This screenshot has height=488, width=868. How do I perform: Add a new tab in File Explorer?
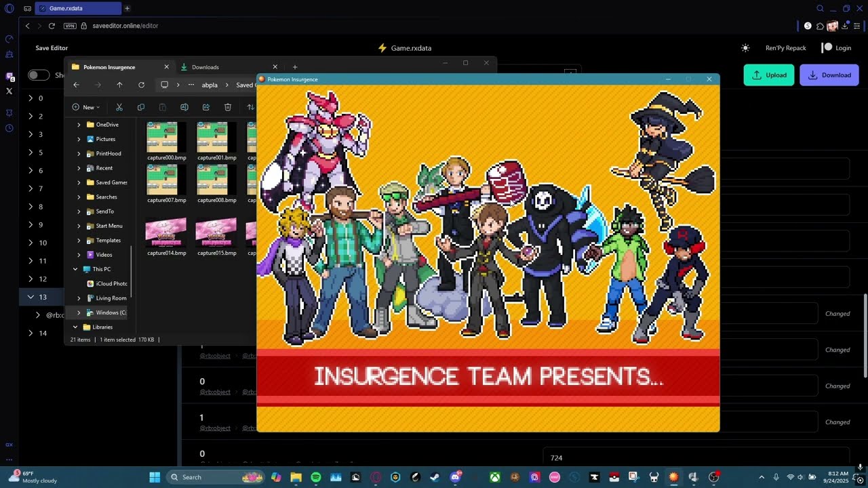click(295, 67)
